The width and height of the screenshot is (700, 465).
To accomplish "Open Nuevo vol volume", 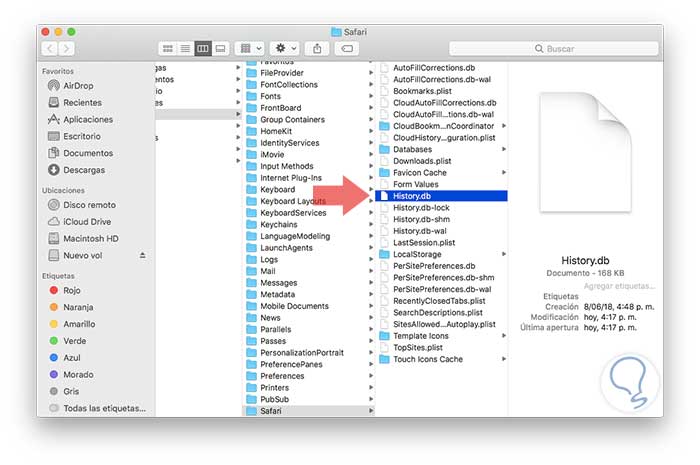I will point(83,256).
